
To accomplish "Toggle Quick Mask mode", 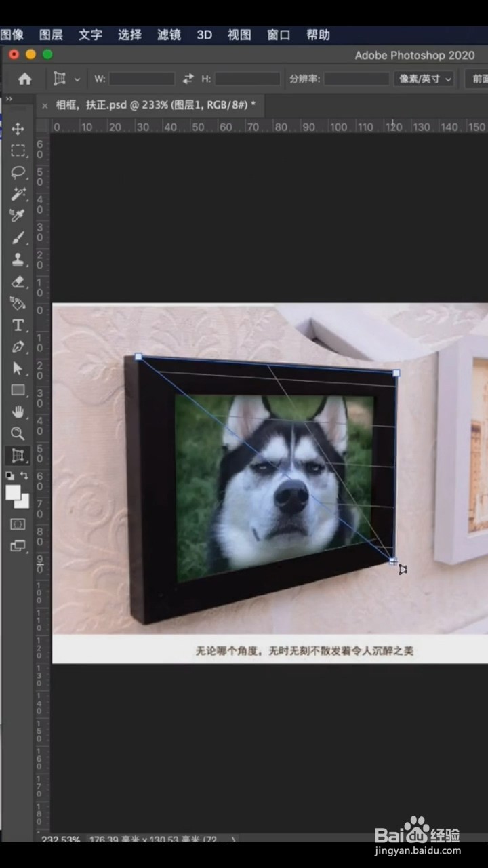I will pyautogui.click(x=18, y=524).
